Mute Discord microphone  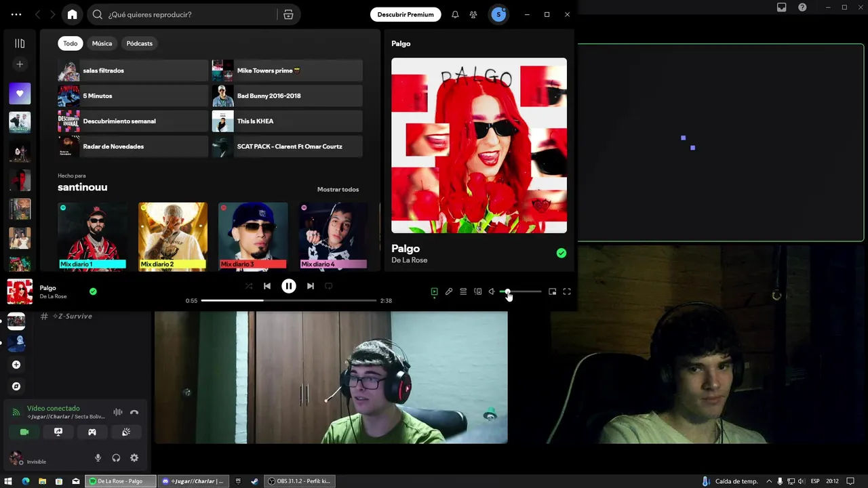tap(98, 458)
